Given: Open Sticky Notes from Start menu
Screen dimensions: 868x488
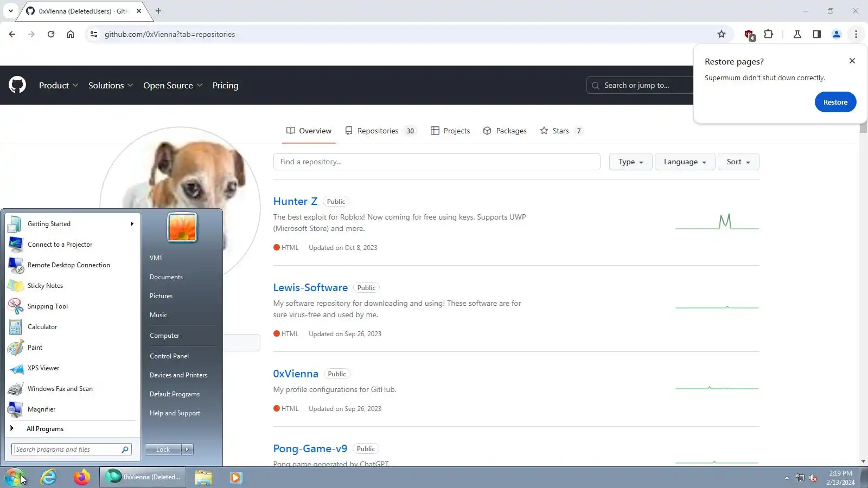Looking at the screenshot, I should (x=72, y=286).
